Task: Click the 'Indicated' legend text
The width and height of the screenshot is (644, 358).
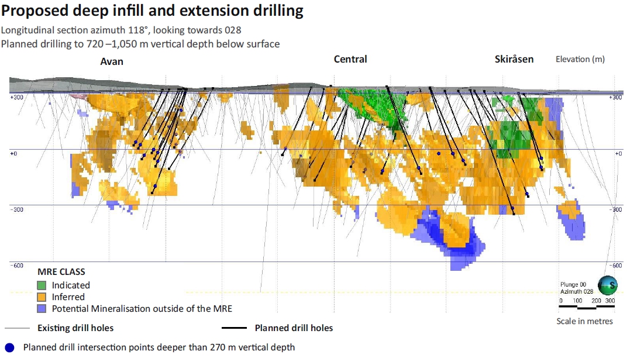Action: 71,285
